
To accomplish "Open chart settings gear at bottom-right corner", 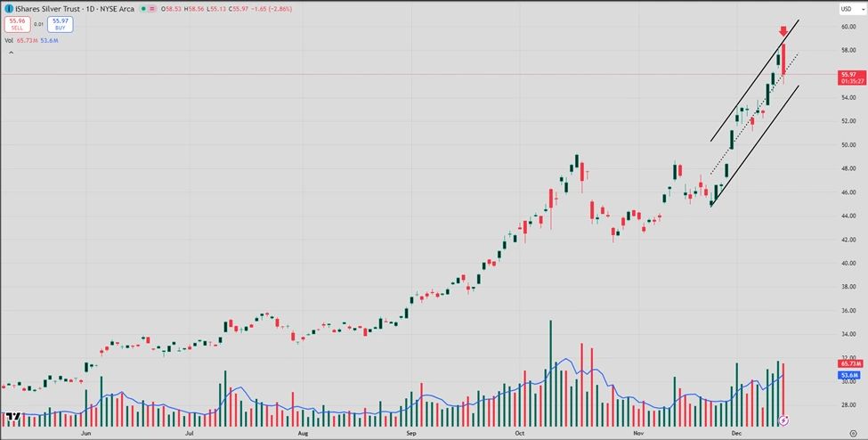I will coord(853,432).
